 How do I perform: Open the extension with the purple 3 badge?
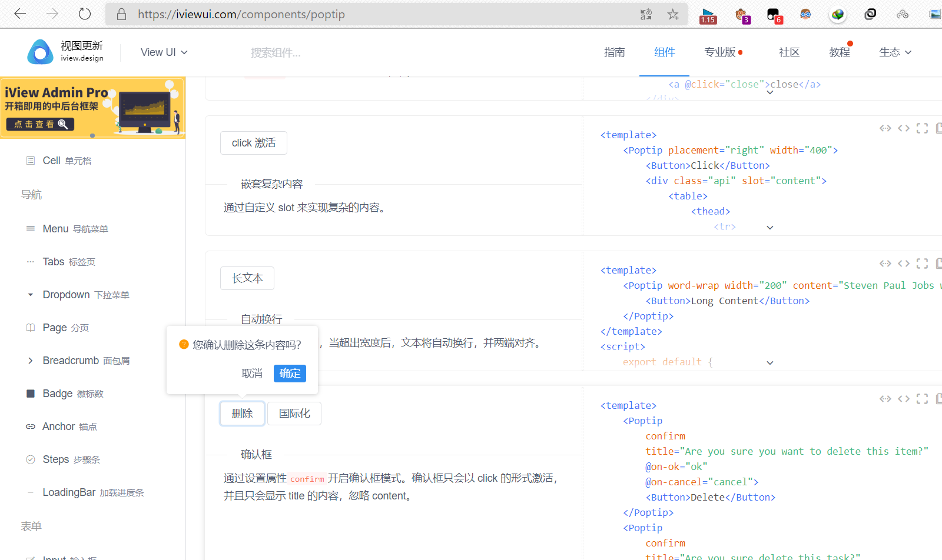coord(742,15)
